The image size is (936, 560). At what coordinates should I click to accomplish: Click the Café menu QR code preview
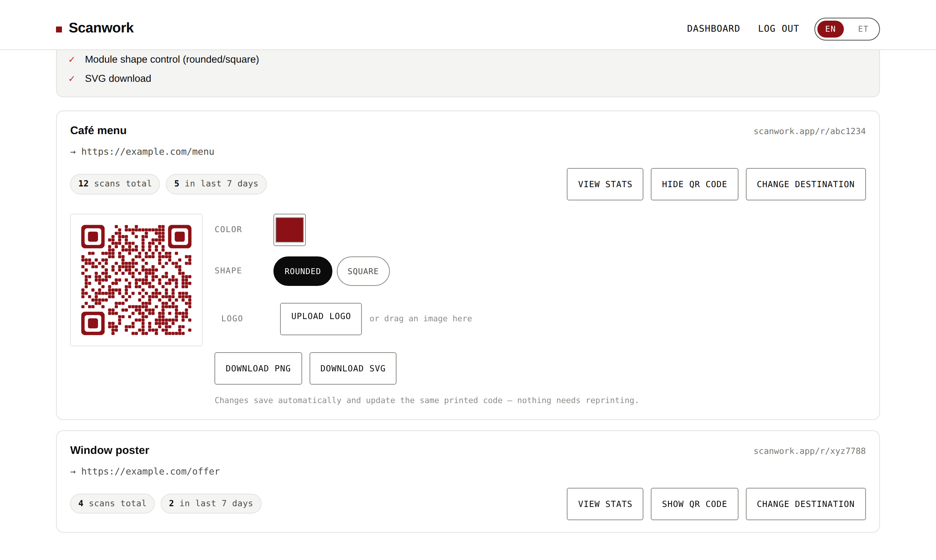136,280
